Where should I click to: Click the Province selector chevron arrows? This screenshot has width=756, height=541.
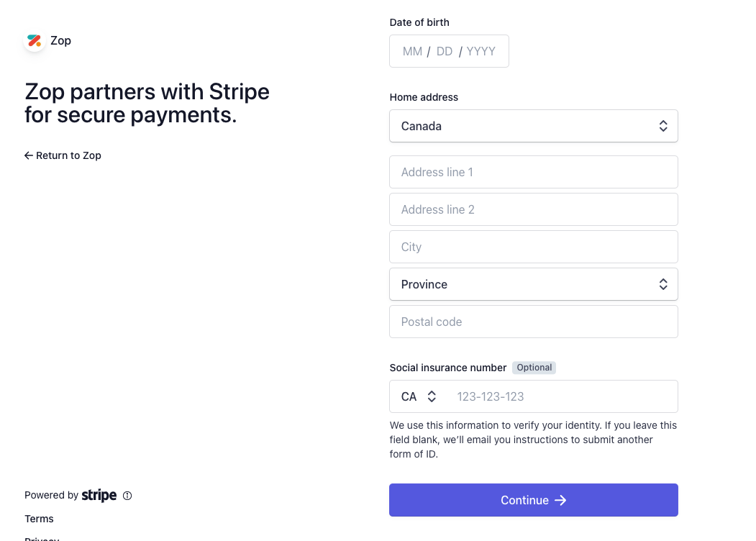(x=663, y=284)
